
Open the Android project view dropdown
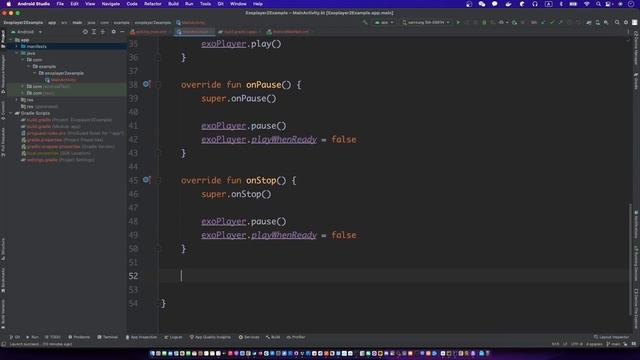coord(27,32)
